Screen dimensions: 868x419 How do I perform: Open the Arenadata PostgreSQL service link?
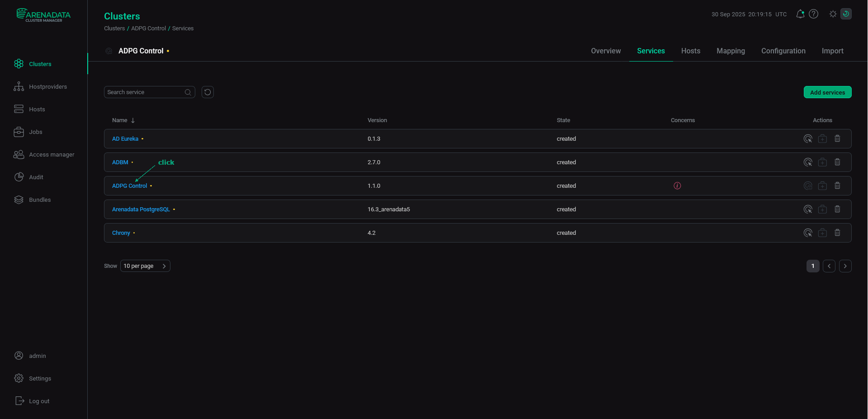(x=141, y=209)
